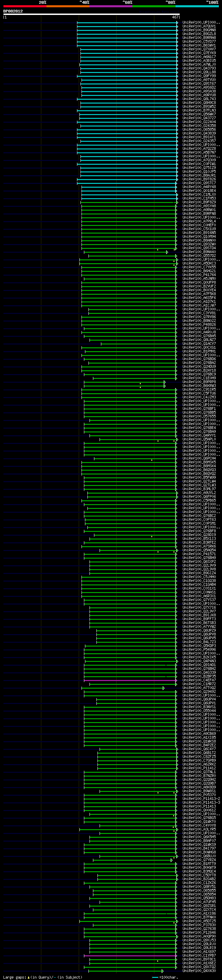
Task: Select the UniRef100_P11413-3 label
Action: point(201,802)
